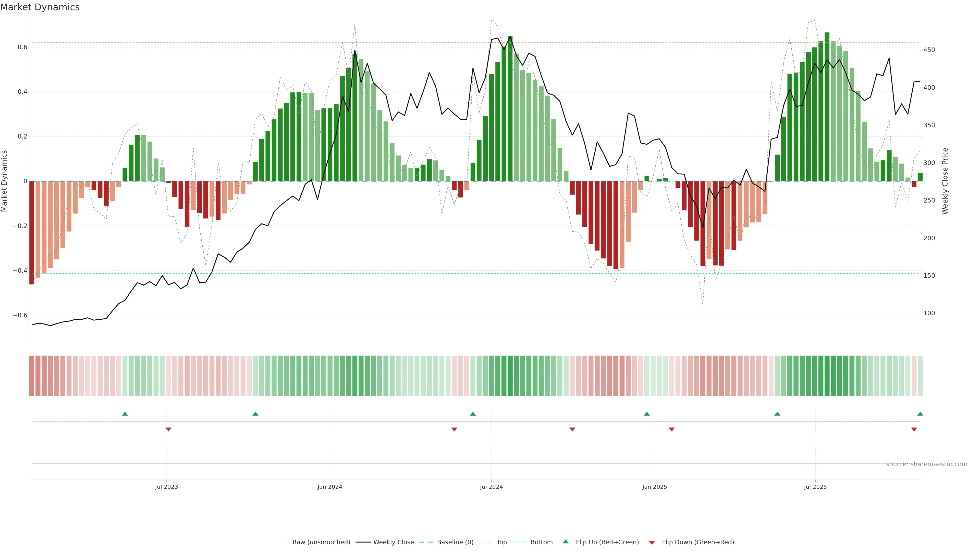Click the Flip Down triangle at Jul 2023
Viewport: 980px width, 551px height.
pos(168,429)
